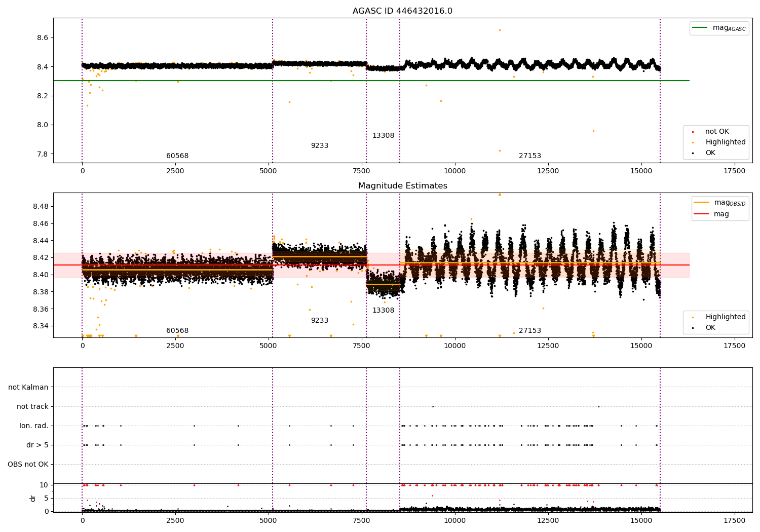The width and height of the screenshot is (760, 532).
Task: Click the 8.48 y-axis tick label
Action: 41,206
